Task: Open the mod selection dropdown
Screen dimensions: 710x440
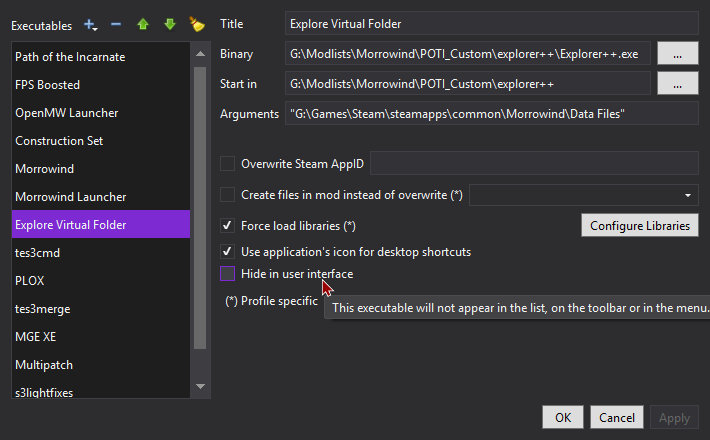Action: (x=584, y=195)
